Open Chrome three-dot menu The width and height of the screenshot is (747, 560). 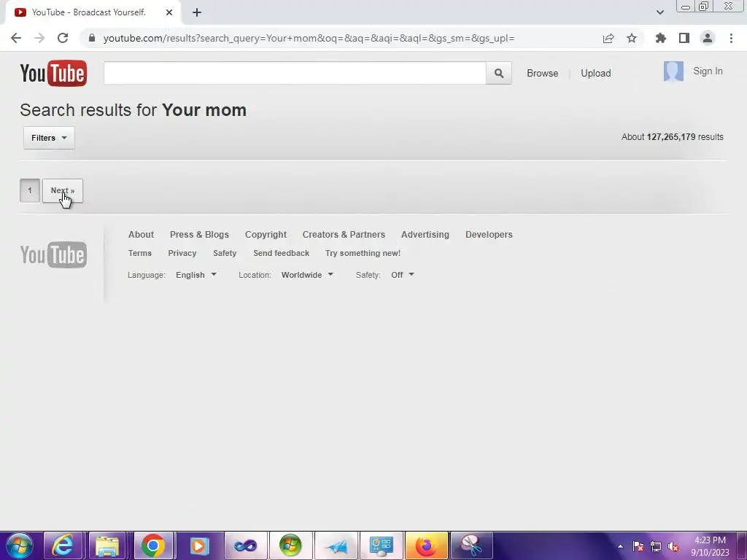coord(731,38)
